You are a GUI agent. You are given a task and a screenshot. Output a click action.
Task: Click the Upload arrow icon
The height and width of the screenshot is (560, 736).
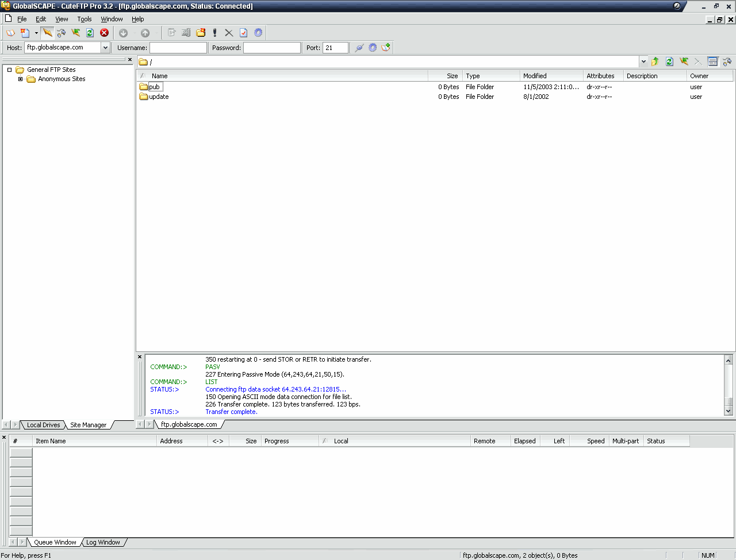145,33
